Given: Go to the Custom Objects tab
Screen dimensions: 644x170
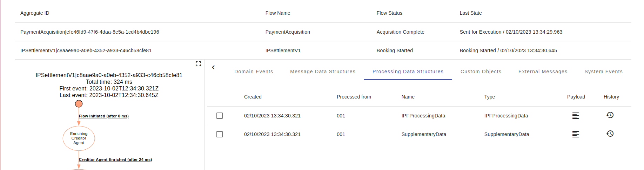Looking at the screenshot, I should [481, 72].
